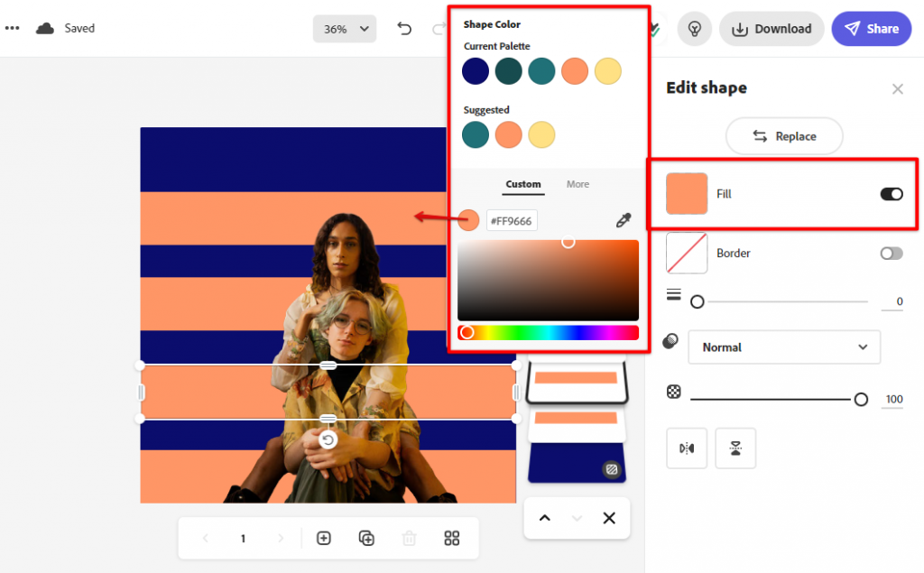Enable the shape Border toggle

pos(891,254)
